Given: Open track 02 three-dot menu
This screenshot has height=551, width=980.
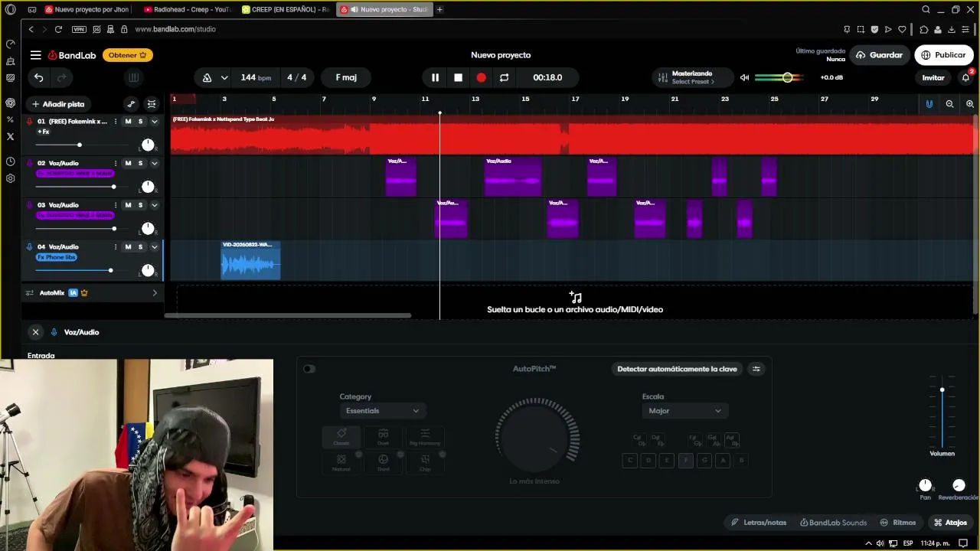Looking at the screenshot, I should coord(116,163).
